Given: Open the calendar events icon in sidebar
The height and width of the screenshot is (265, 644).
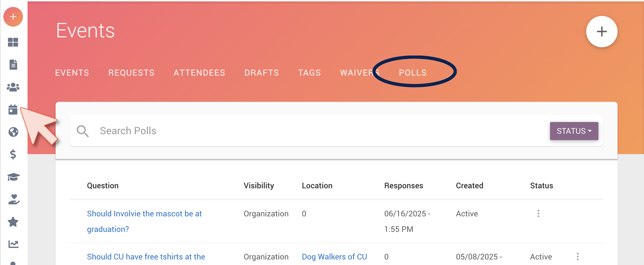Looking at the screenshot, I should [13, 110].
